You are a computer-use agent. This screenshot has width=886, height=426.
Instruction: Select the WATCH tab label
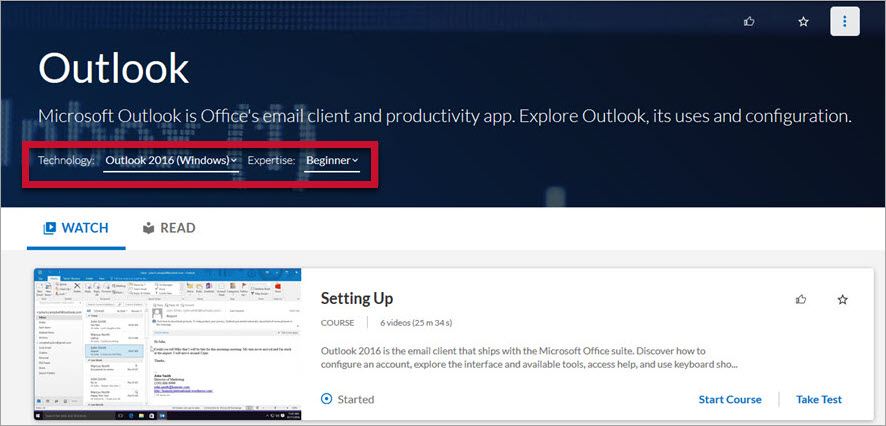(x=85, y=228)
